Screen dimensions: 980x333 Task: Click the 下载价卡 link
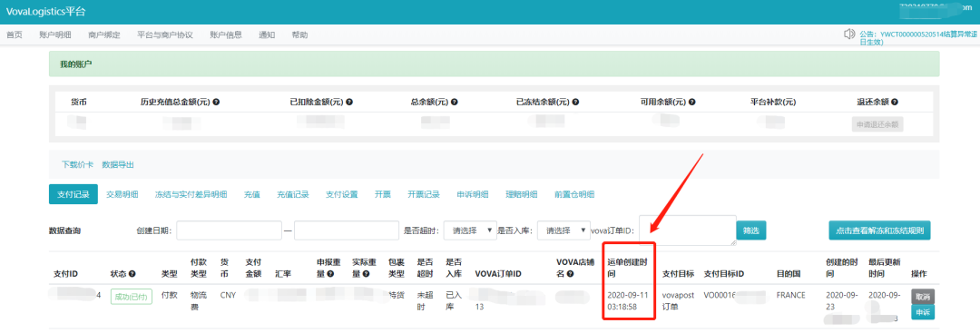pos(77,165)
